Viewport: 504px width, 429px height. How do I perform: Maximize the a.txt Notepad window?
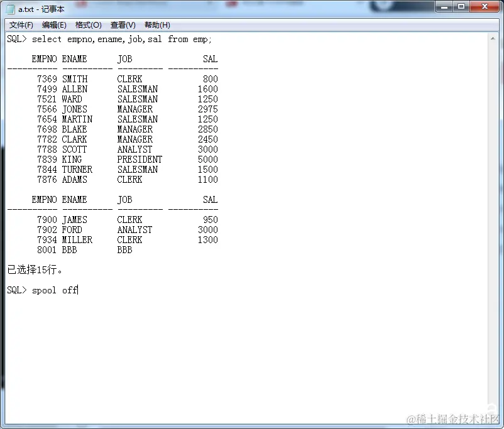pos(461,6)
